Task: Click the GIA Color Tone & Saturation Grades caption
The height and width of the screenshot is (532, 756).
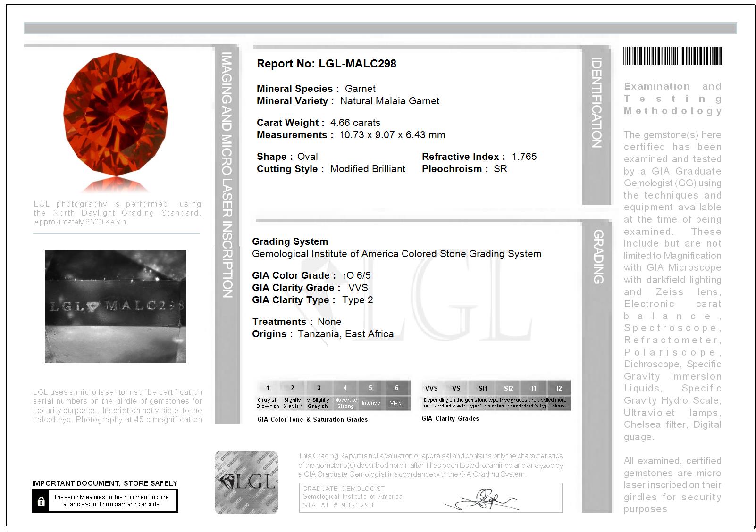Action: 312,419
